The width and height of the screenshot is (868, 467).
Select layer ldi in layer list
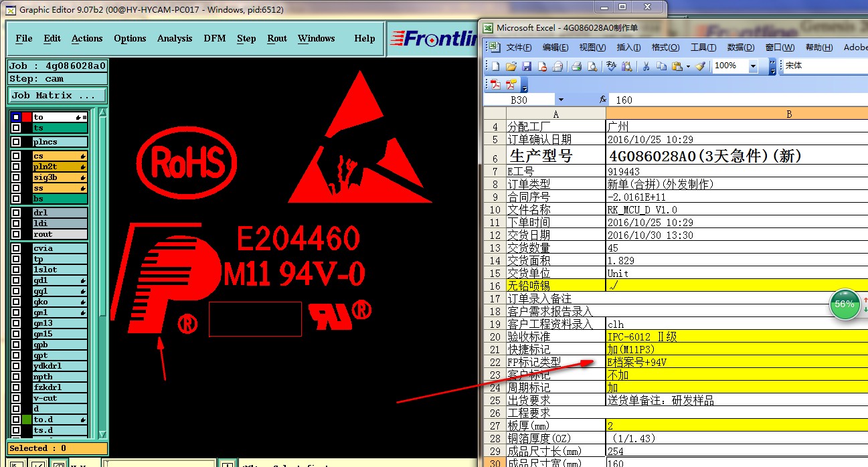click(x=60, y=223)
